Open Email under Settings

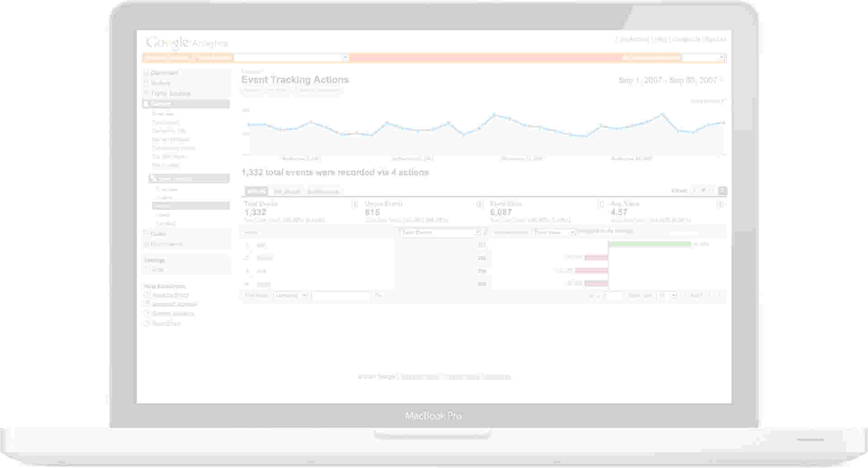158,269
